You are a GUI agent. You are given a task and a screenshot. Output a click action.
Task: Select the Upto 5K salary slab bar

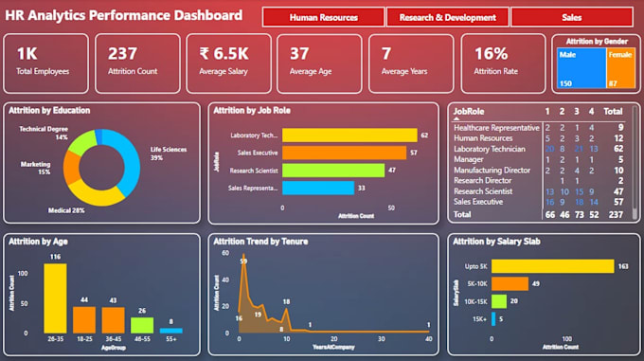coord(553,266)
